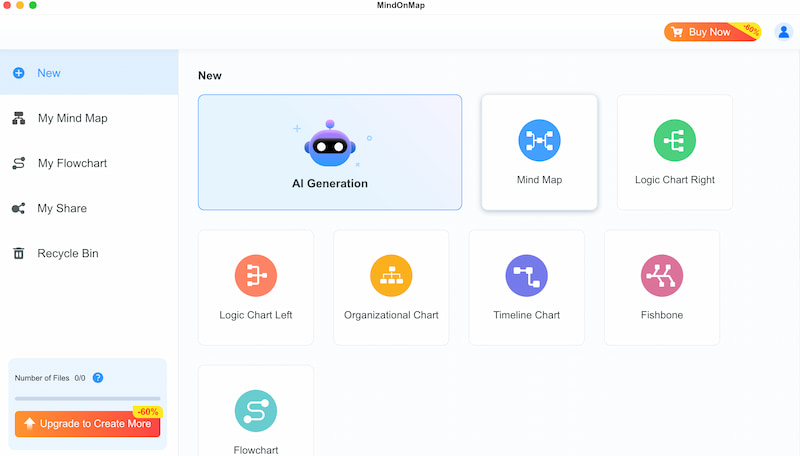This screenshot has width=800, height=456.
Task: Click the Organizational Chart label
Action: tap(391, 315)
